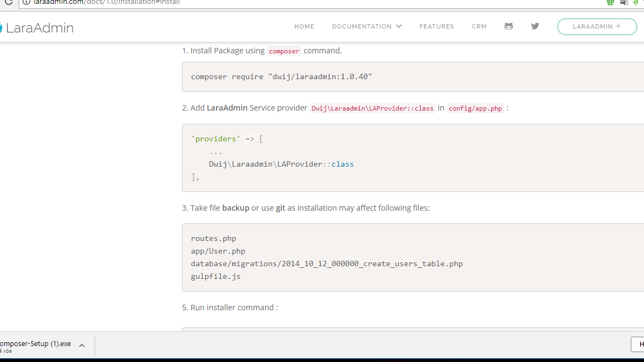Open the Twitter bird icon link
Image resolution: width=644 pixels, height=362 pixels.
535,26
